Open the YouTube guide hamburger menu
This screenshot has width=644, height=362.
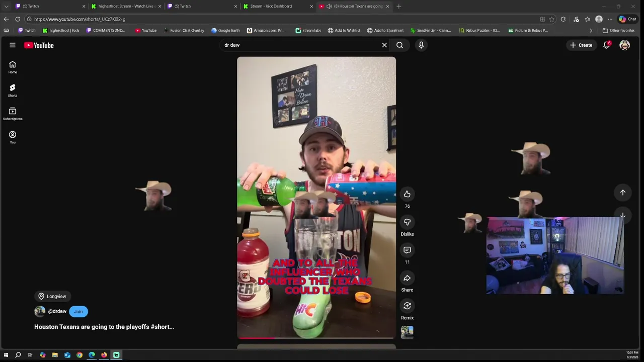[x=13, y=45]
